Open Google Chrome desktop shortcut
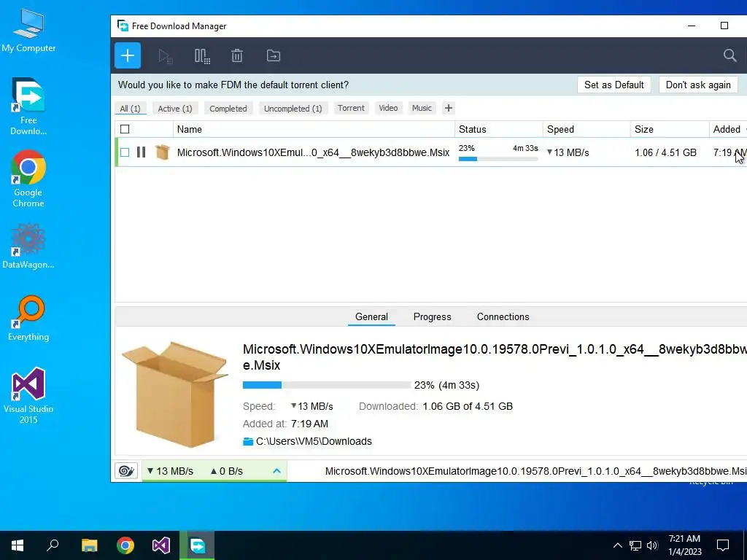The image size is (747, 560). [x=28, y=179]
